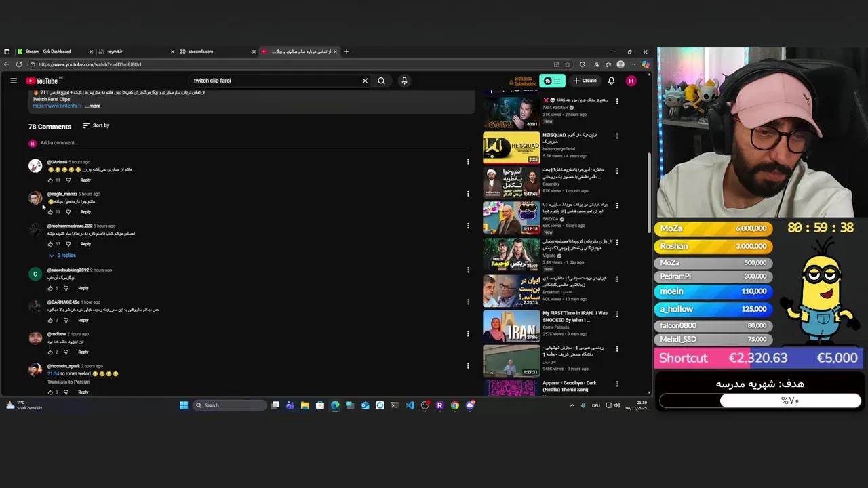This screenshot has width=868, height=488.
Task: Open @eagle_manzz channel from username
Action: (x=62, y=194)
